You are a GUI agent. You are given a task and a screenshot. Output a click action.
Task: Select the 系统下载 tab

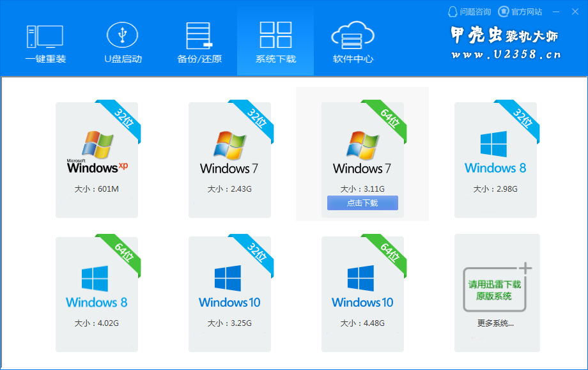click(x=275, y=42)
